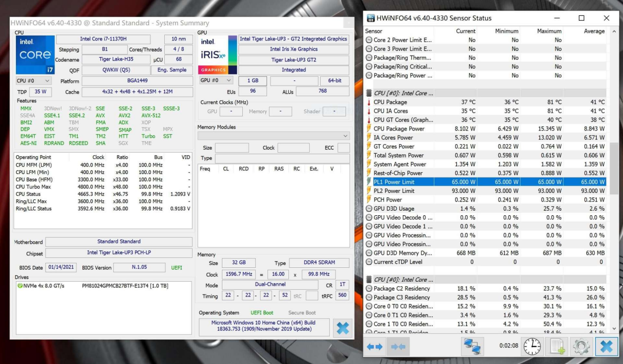Click the TDP 35 W value field
Viewport: 623px width, 364px height.
click(41, 92)
